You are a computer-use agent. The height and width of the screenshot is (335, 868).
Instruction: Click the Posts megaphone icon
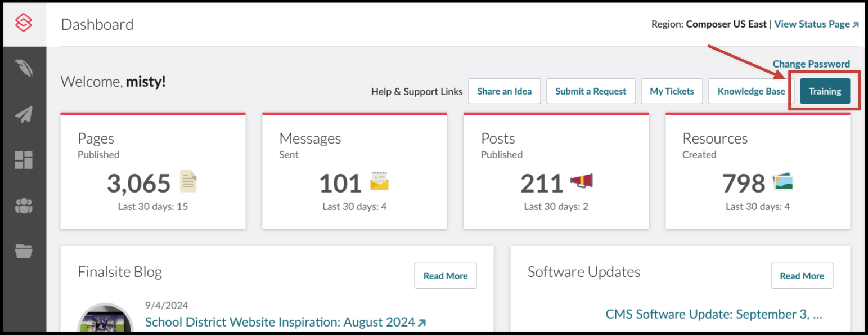coord(581,181)
